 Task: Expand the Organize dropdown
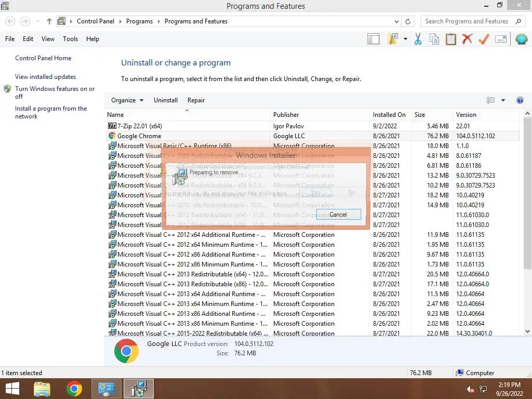point(127,100)
